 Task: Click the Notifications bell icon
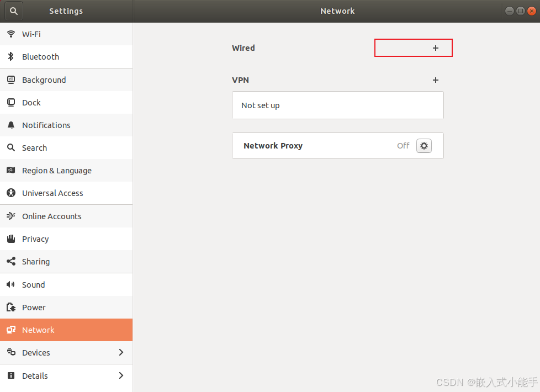pos(11,125)
